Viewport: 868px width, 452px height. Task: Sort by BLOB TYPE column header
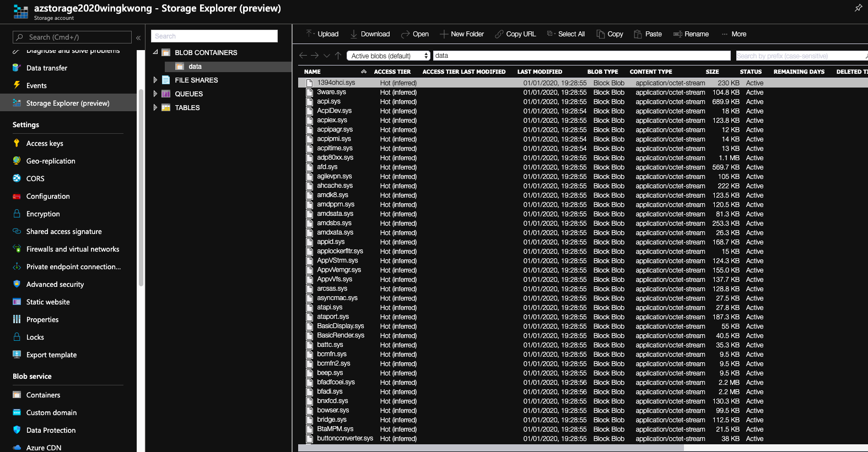tap(602, 72)
